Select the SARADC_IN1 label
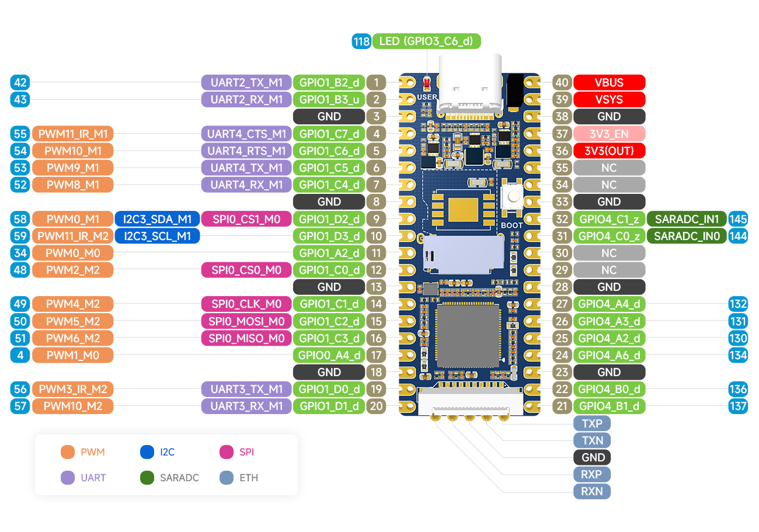 (687, 219)
